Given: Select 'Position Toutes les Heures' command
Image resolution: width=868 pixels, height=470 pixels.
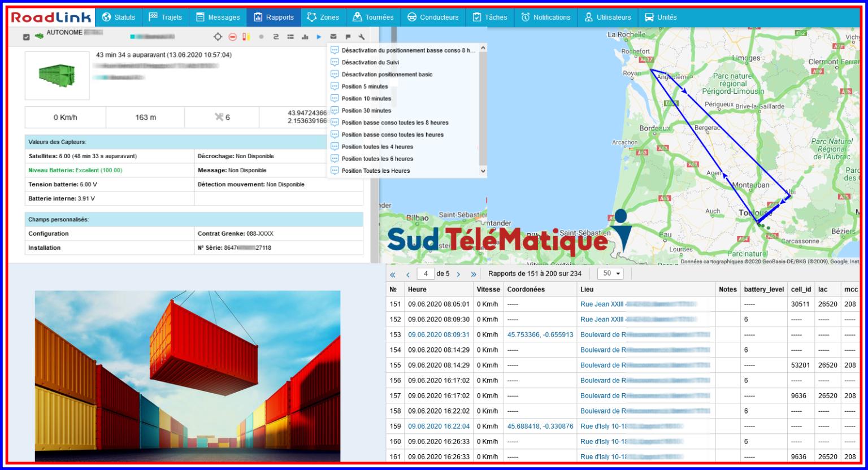Looking at the screenshot, I should pyautogui.click(x=403, y=171).
